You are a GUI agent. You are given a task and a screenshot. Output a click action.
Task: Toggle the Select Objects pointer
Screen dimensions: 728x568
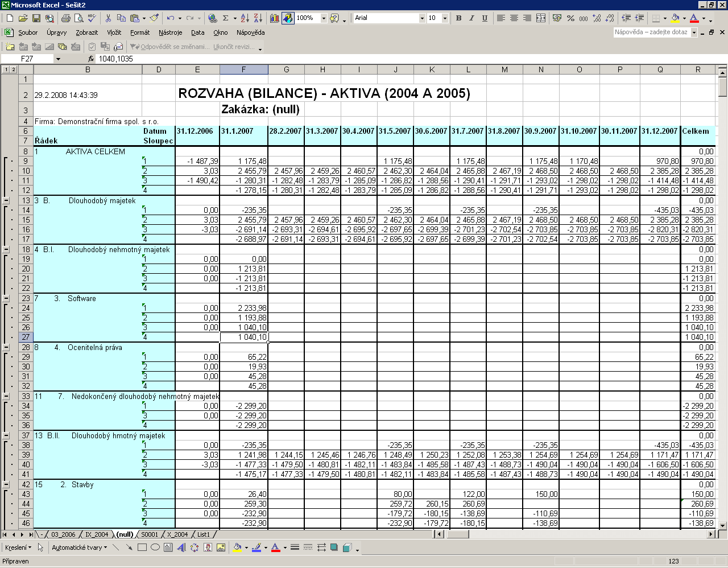point(41,548)
